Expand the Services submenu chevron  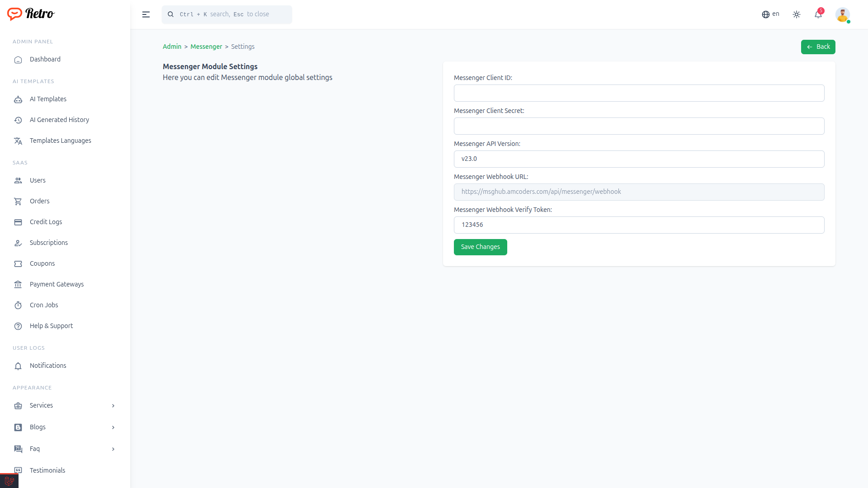coord(113,406)
